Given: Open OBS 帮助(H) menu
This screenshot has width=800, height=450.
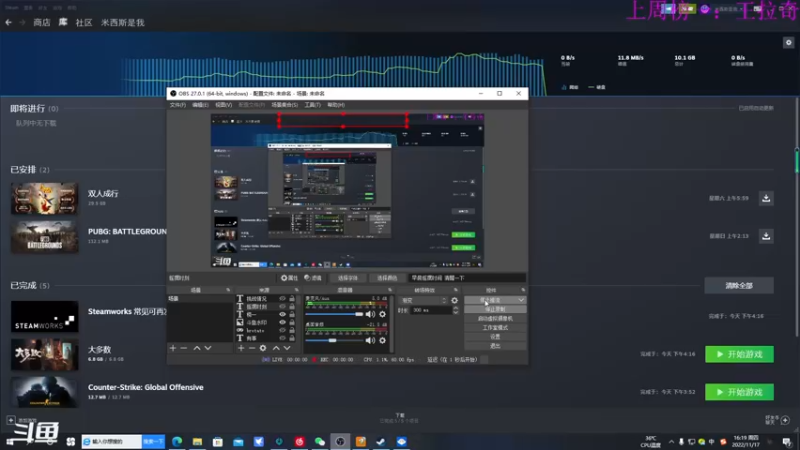Looking at the screenshot, I should click(x=336, y=105).
